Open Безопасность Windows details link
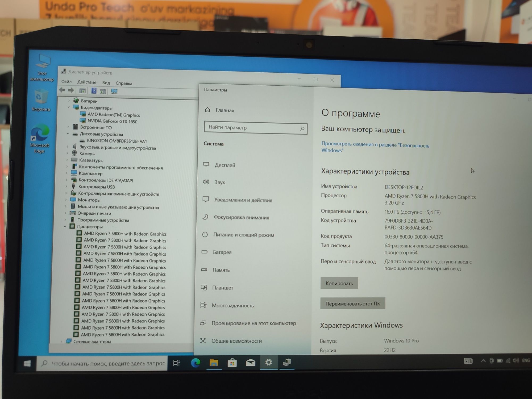The image size is (532, 399). coord(375,147)
